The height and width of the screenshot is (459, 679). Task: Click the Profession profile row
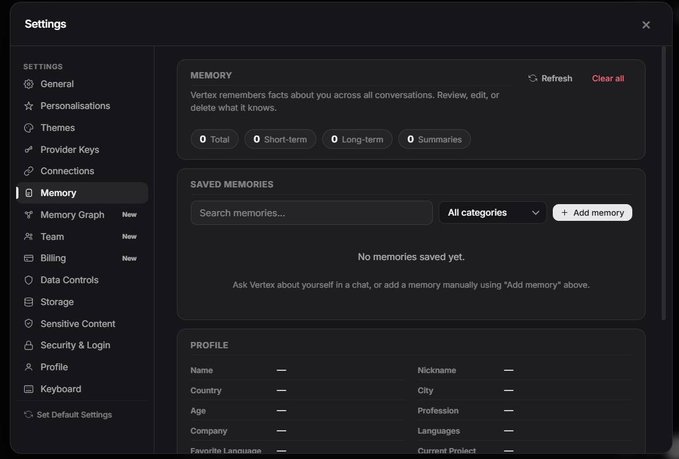pyautogui.click(x=524, y=411)
